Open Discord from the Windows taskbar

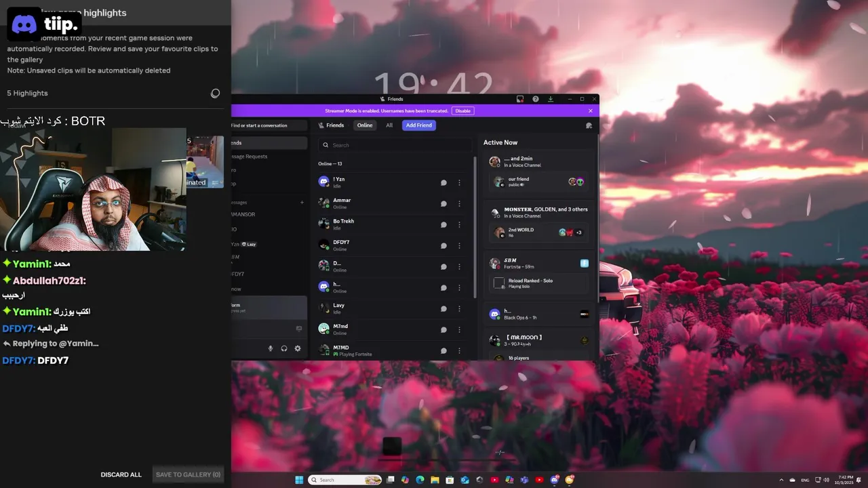pos(555,480)
